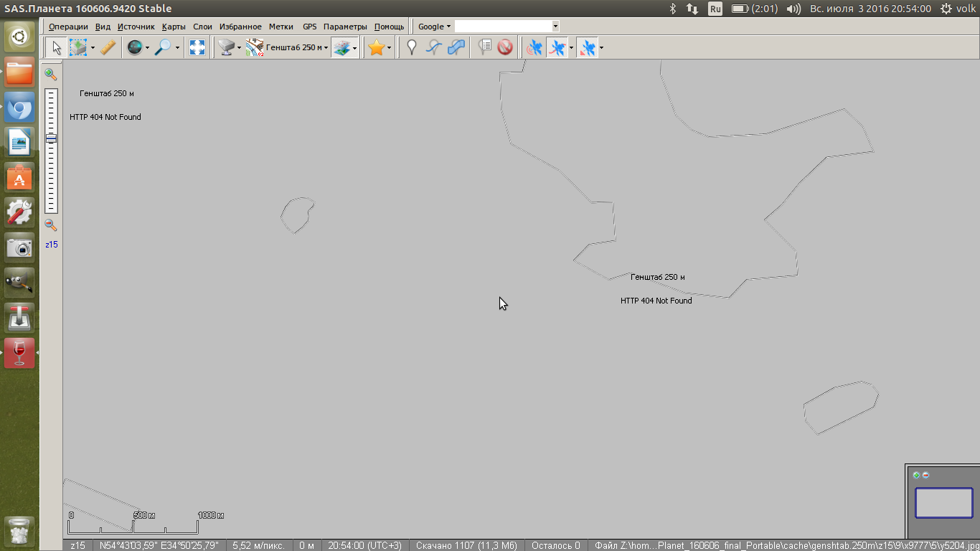The image size is (980, 551).
Task: Open favorites with the star icon
Action: pos(376,48)
